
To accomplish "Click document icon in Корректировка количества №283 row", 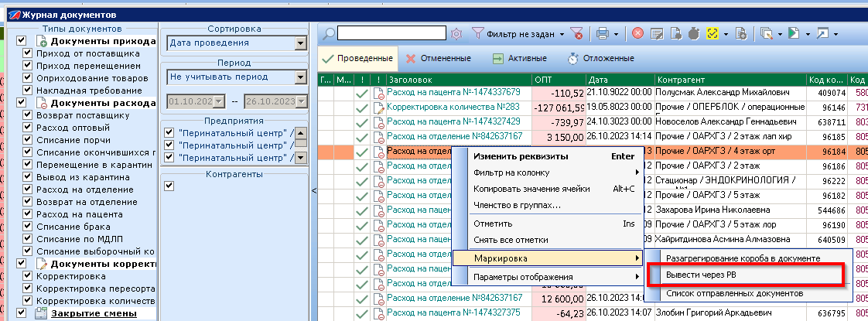I will pos(379,108).
